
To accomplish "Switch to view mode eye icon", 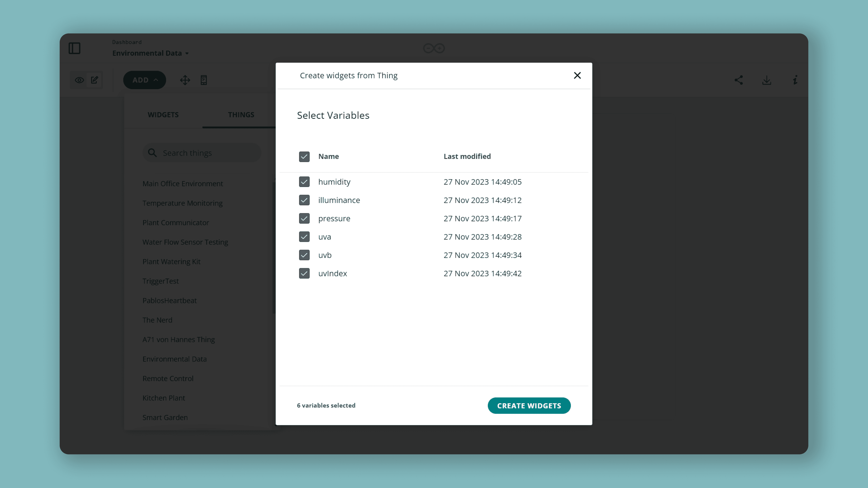I will (79, 80).
